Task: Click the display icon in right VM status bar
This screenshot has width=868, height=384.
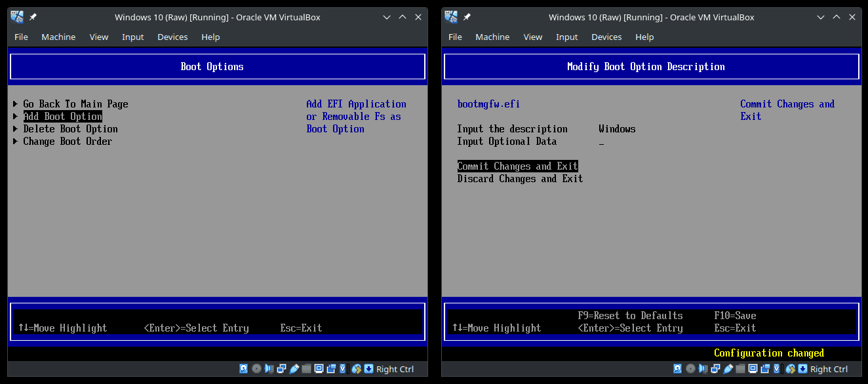Action: pos(753,369)
